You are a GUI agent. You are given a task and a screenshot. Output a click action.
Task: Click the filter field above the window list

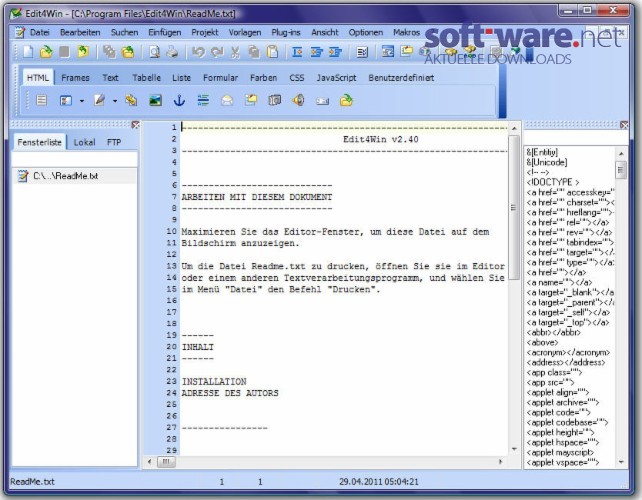[x=75, y=159]
